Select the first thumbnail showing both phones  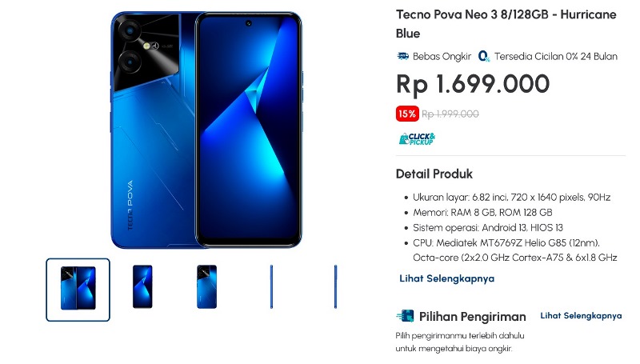[x=78, y=290]
